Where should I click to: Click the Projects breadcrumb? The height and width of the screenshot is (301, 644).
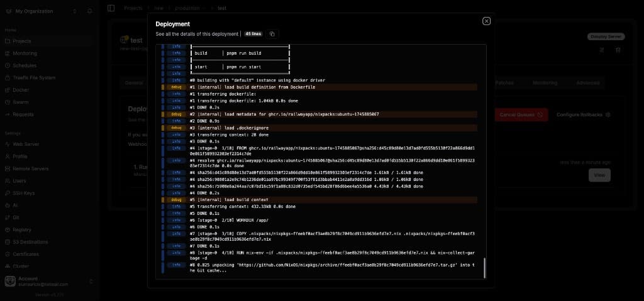coord(133,8)
